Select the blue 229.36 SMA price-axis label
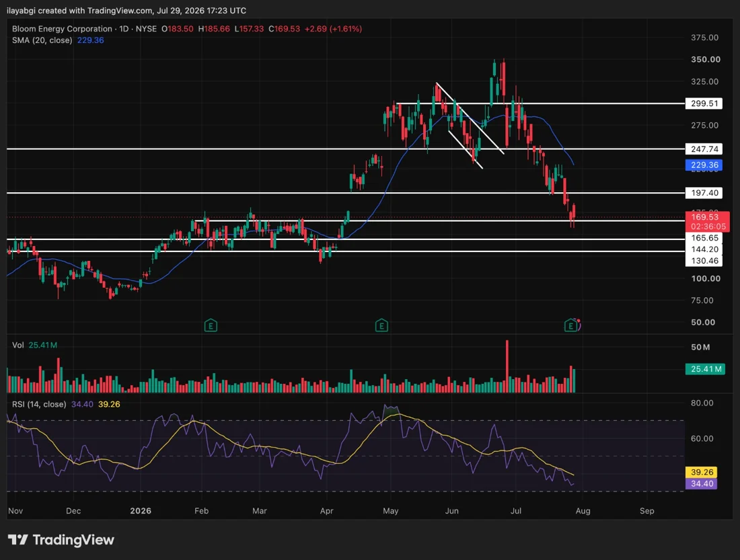Viewport: 740px width, 560px height. pyautogui.click(x=704, y=165)
